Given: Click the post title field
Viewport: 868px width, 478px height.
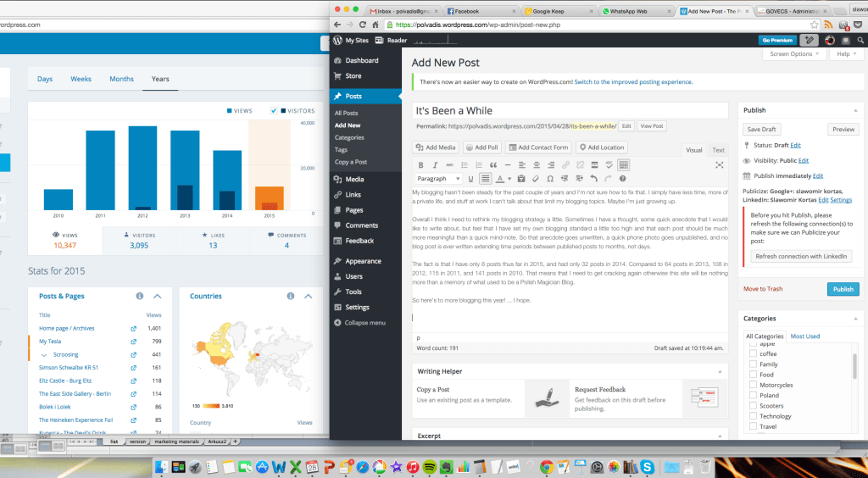Looking at the screenshot, I should (570, 111).
